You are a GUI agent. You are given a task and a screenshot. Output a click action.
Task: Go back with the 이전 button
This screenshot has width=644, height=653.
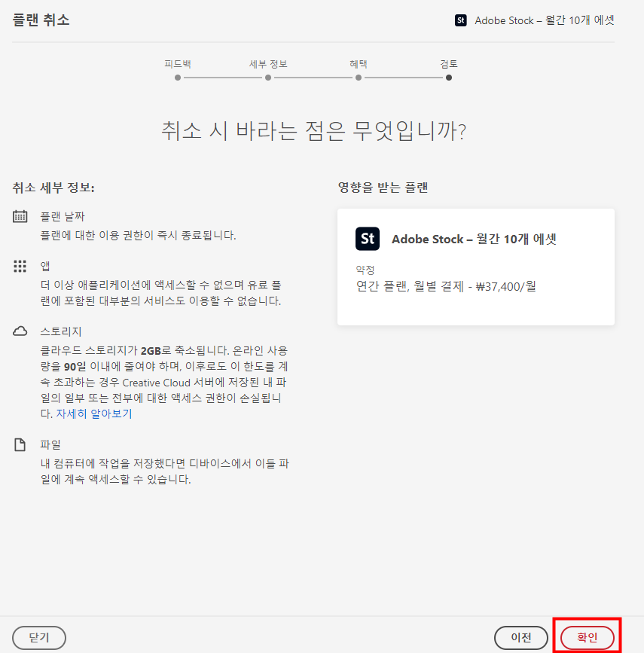click(520, 637)
